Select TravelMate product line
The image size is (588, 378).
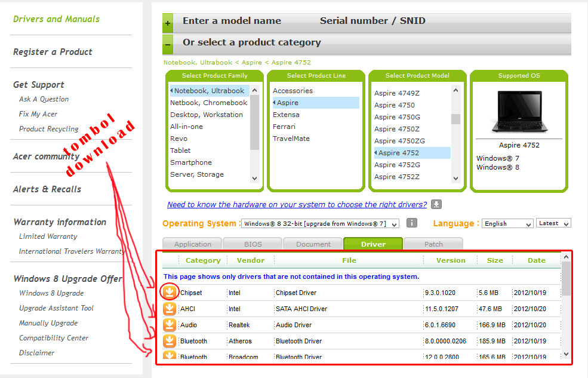291,139
